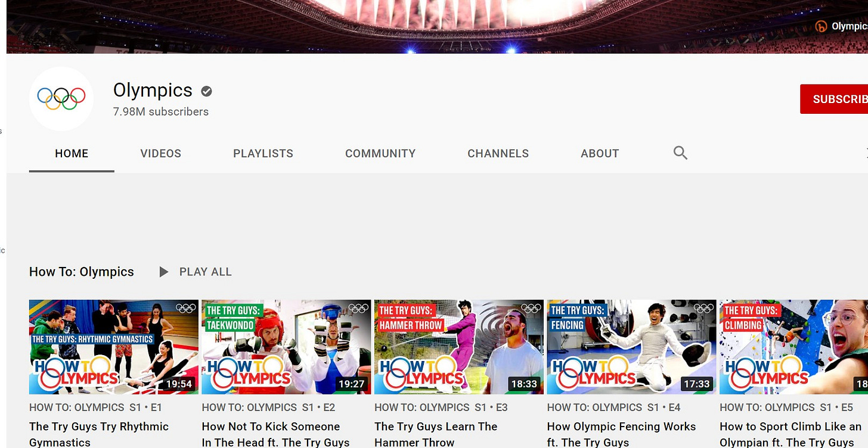
Task: Click the play triangle beside PLAY ALL
Action: click(x=164, y=272)
